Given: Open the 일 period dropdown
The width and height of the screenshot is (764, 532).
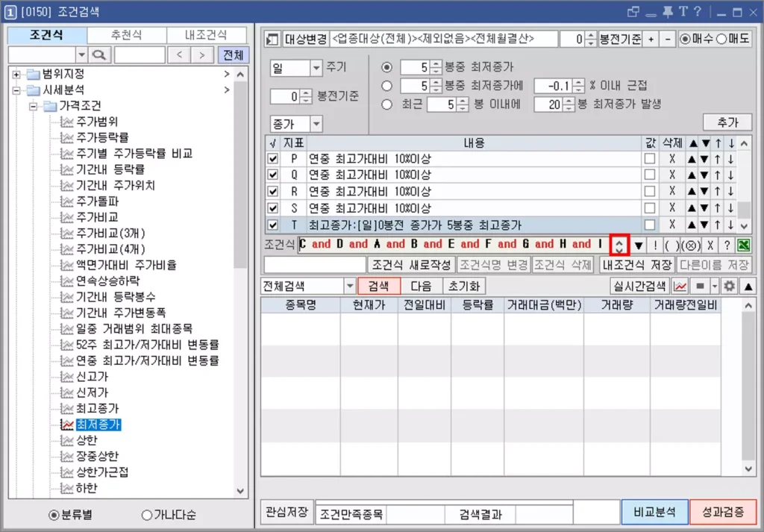Looking at the screenshot, I should point(316,68).
